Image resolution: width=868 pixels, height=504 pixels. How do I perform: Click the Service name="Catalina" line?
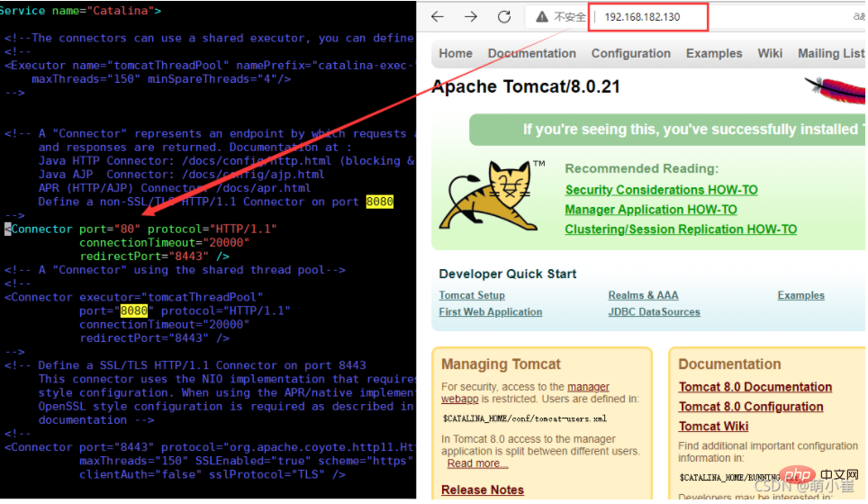pos(81,11)
